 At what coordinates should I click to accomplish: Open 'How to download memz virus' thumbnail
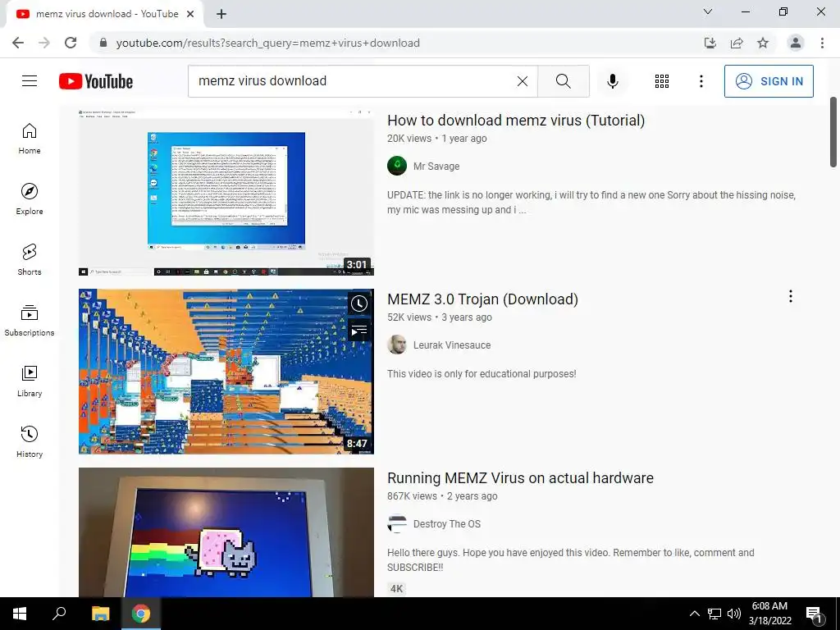point(226,193)
